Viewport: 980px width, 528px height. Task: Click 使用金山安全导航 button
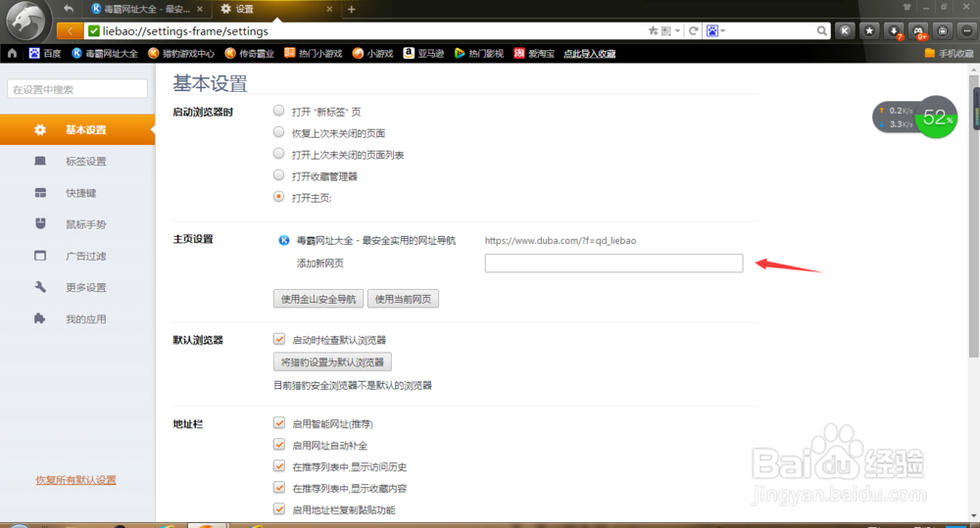[318, 299]
